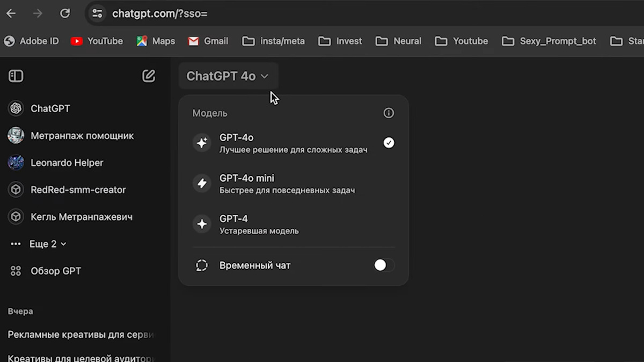Open the Adobe ID bookmark
The image size is (644, 362).
pos(31,41)
